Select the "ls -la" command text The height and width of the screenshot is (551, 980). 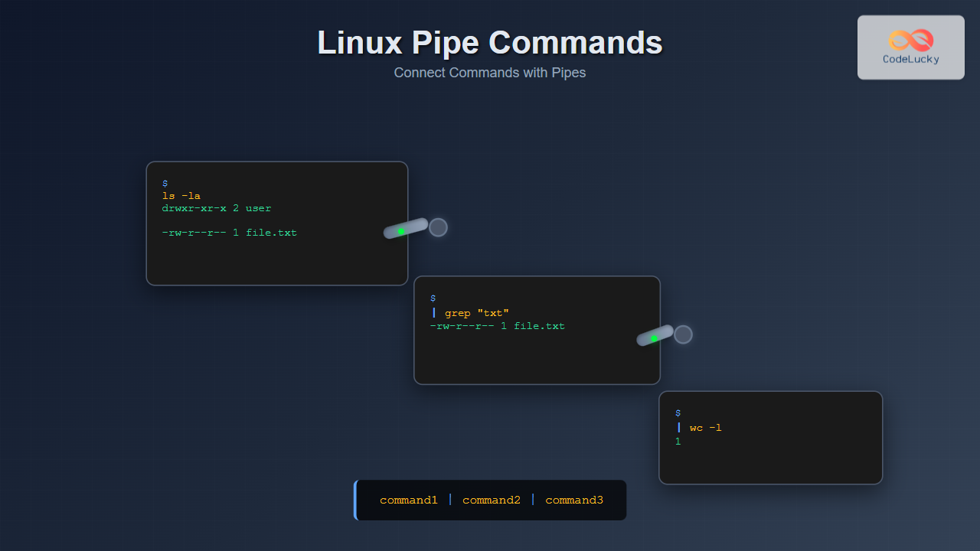181,196
